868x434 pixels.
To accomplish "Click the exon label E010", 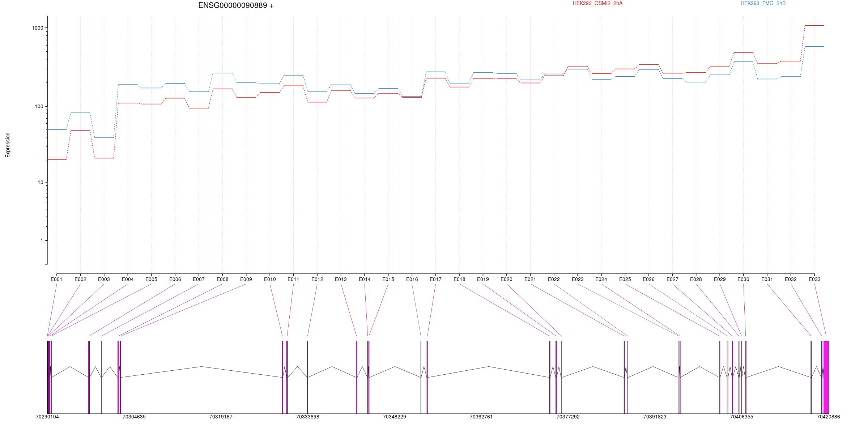I will click(270, 279).
